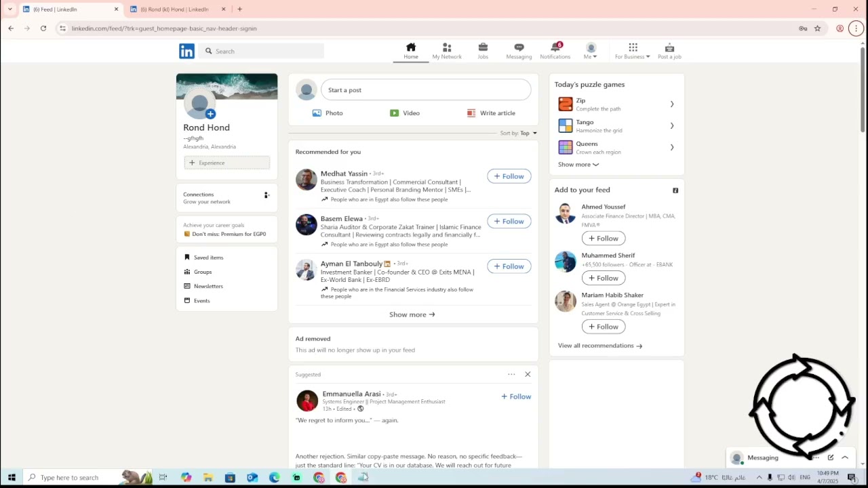The height and width of the screenshot is (488, 868).
Task: Open Groups in sidebar
Action: tap(198, 272)
